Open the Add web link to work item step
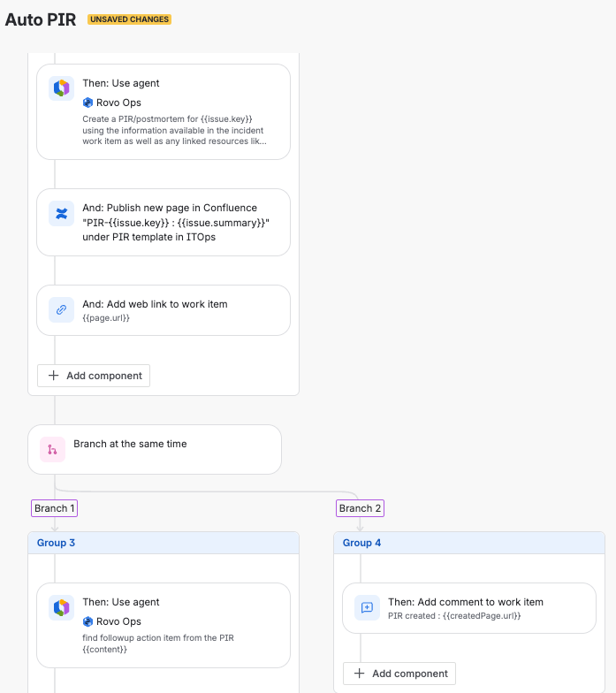Viewport: 616px width, 693px height. click(x=164, y=310)
